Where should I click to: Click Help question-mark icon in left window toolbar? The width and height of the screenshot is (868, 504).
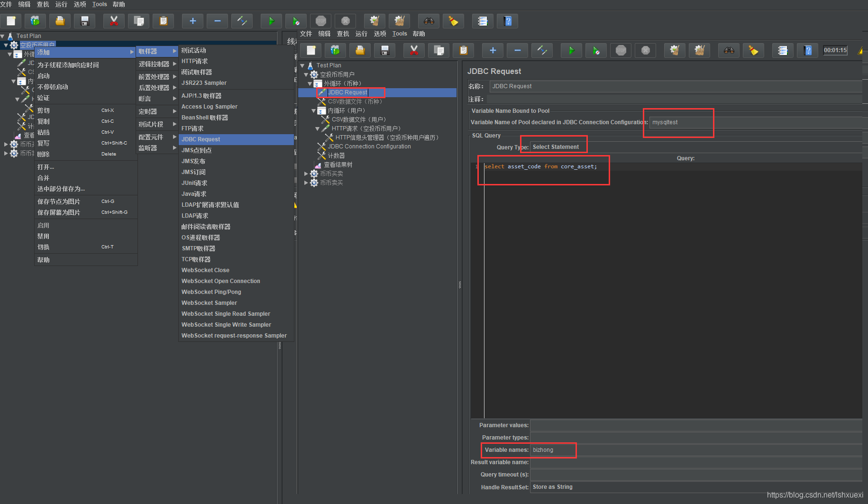[508, 21]
